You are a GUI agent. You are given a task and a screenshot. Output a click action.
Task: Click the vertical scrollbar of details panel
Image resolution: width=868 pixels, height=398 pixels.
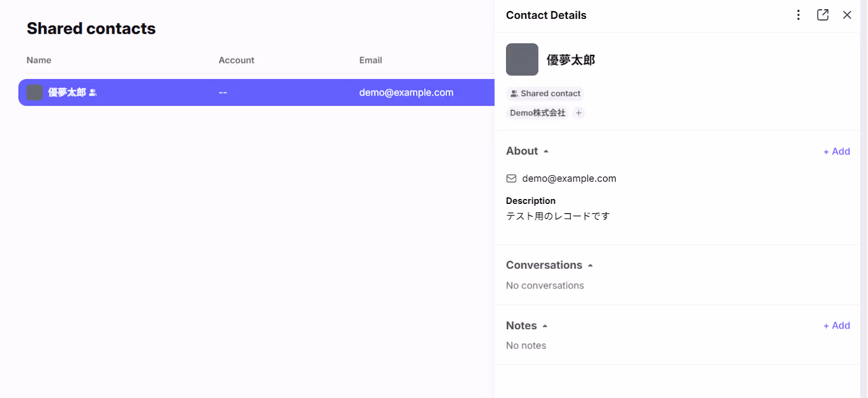pyautogui.click(x=864, y=199)
